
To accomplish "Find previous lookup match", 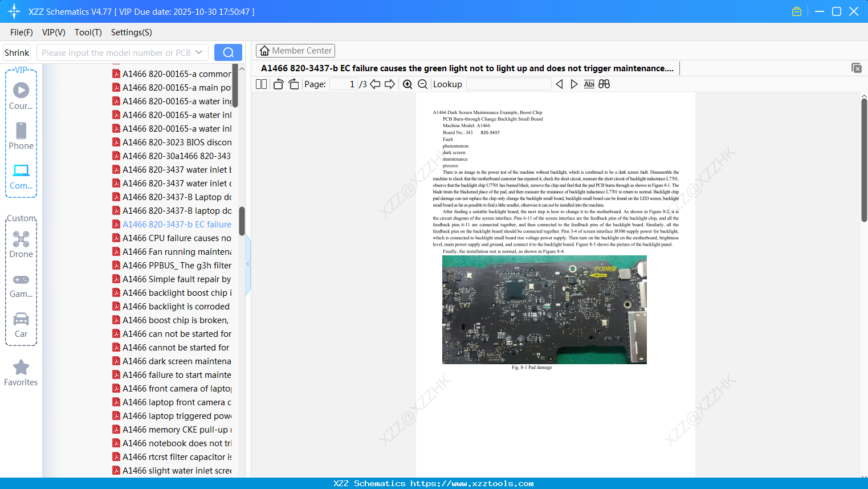I will pyautogui.click(x=559, y=84).
